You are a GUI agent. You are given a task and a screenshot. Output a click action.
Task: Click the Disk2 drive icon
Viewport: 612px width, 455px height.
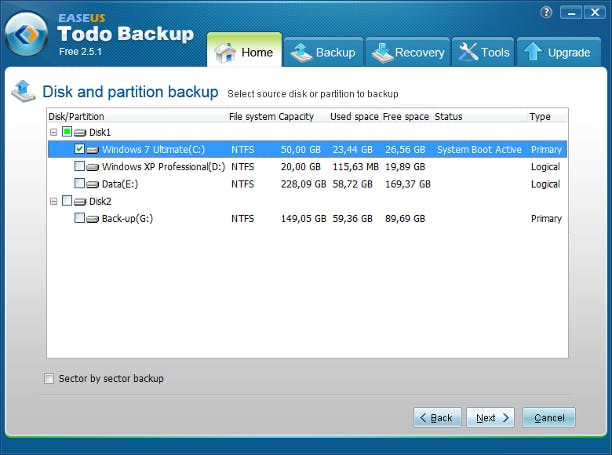tap(80, 202)
